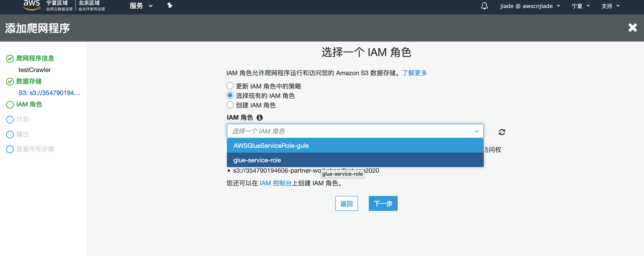This screenshot has height=256, width=644.
Task: Pick glue-service-role from the list
Action: (x=257, y=160)
